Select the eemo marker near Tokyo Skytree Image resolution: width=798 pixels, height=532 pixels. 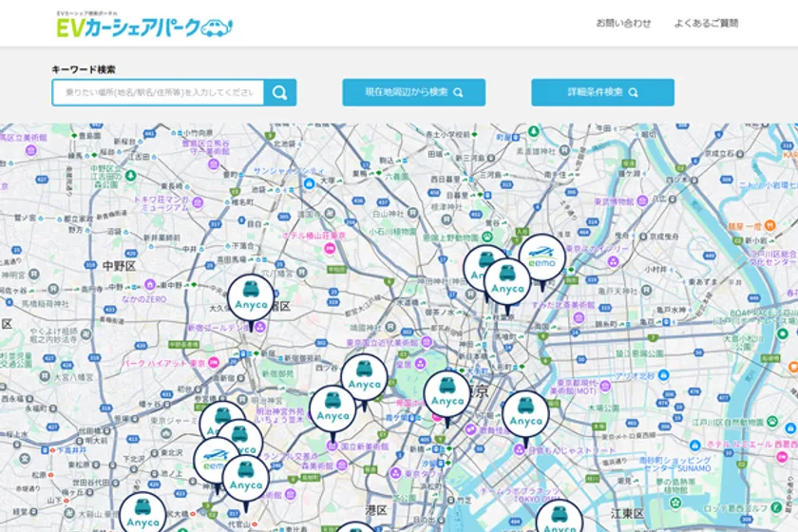click(x=541, y=256)
